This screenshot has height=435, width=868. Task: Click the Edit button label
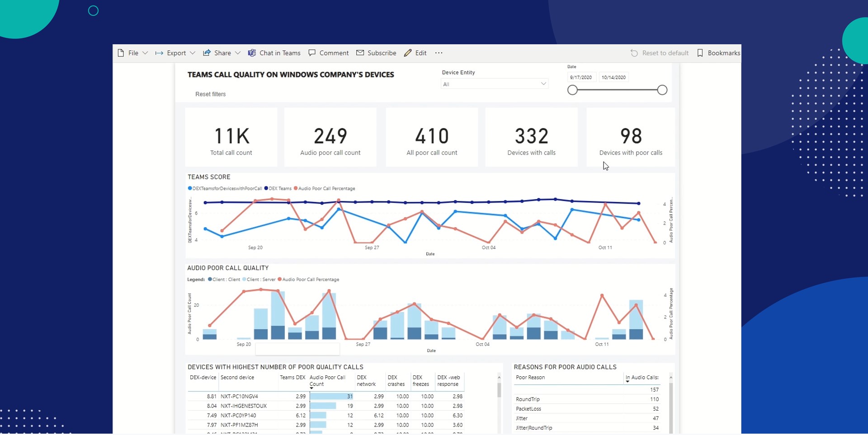pos(421,53)
